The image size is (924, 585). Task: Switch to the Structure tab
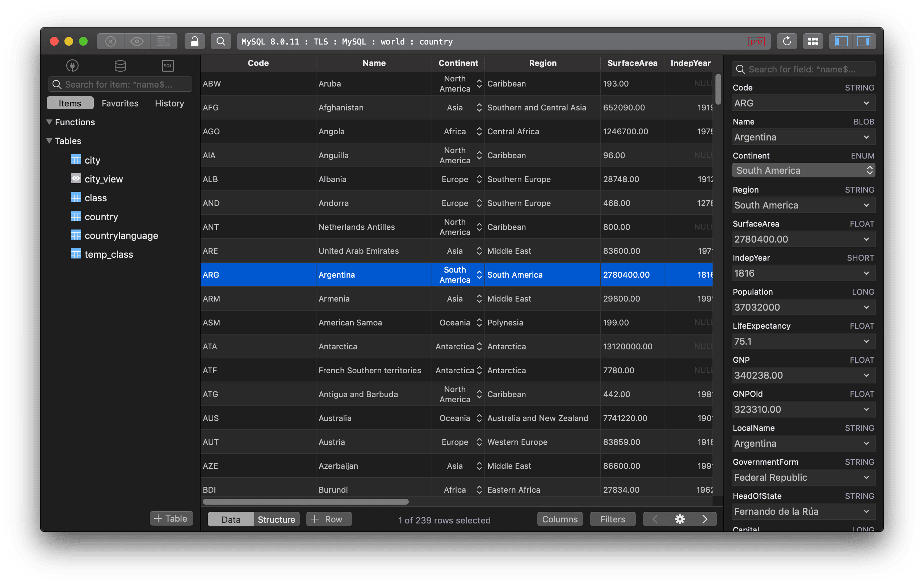point(276,519)
